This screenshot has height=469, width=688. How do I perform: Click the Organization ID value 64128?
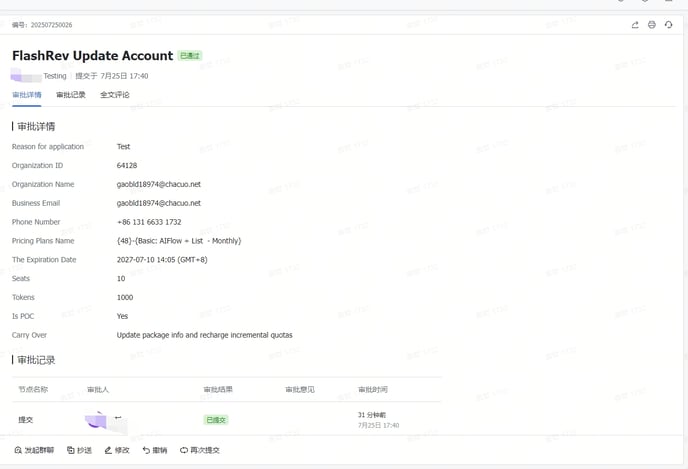pos(127,165)
